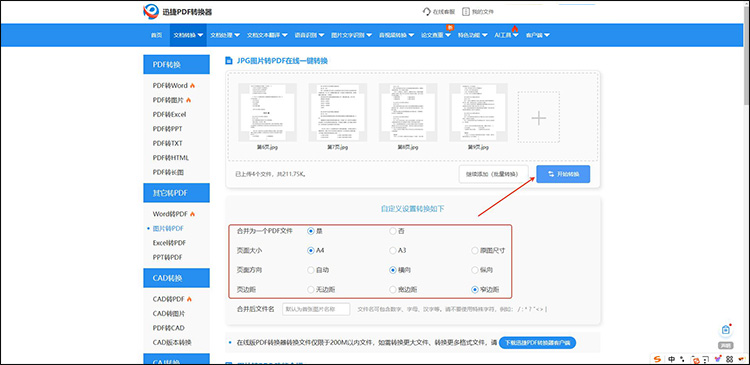Click the 其它转PDF sidebar section header

tap(176, 193)
